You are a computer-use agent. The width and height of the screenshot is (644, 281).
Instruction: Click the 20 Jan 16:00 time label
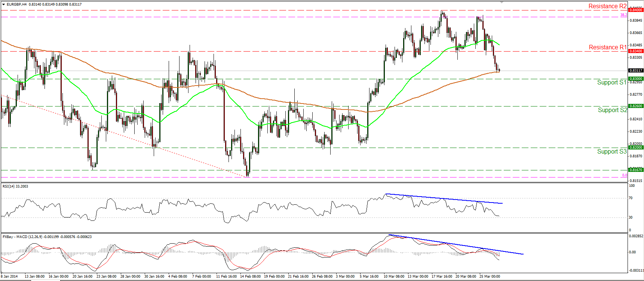coord(83,277)
